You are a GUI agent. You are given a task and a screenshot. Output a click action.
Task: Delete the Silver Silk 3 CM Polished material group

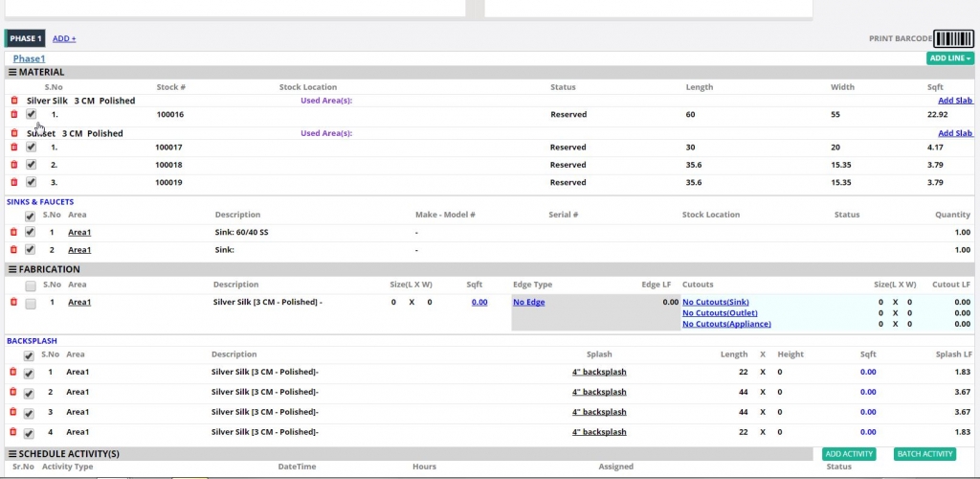click(x=14, y=100)
